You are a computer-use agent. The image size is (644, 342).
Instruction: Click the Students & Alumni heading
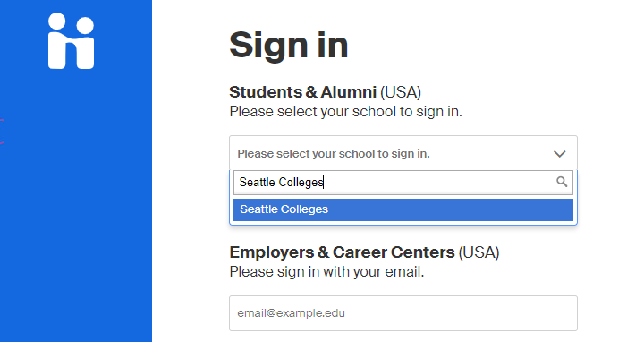302,92
